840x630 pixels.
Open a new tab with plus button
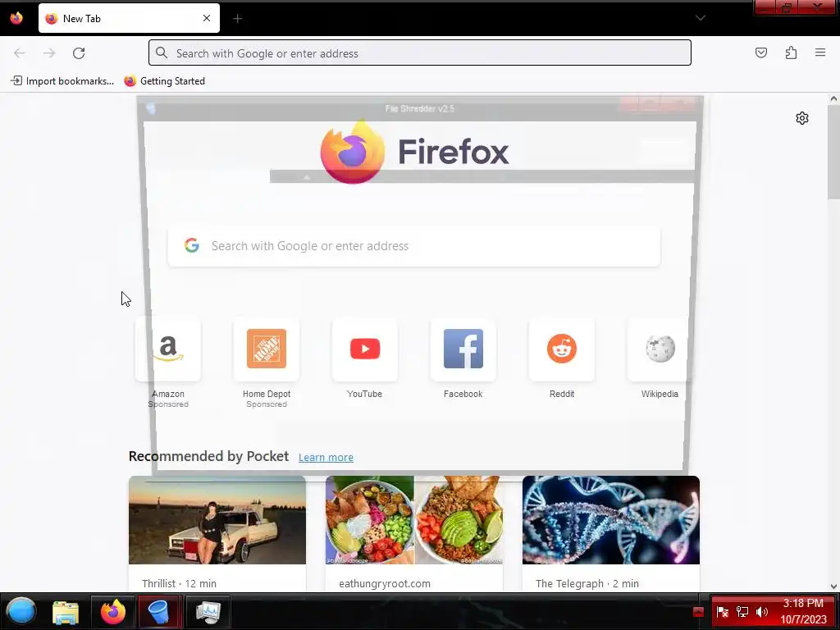(x=237, y=19)
